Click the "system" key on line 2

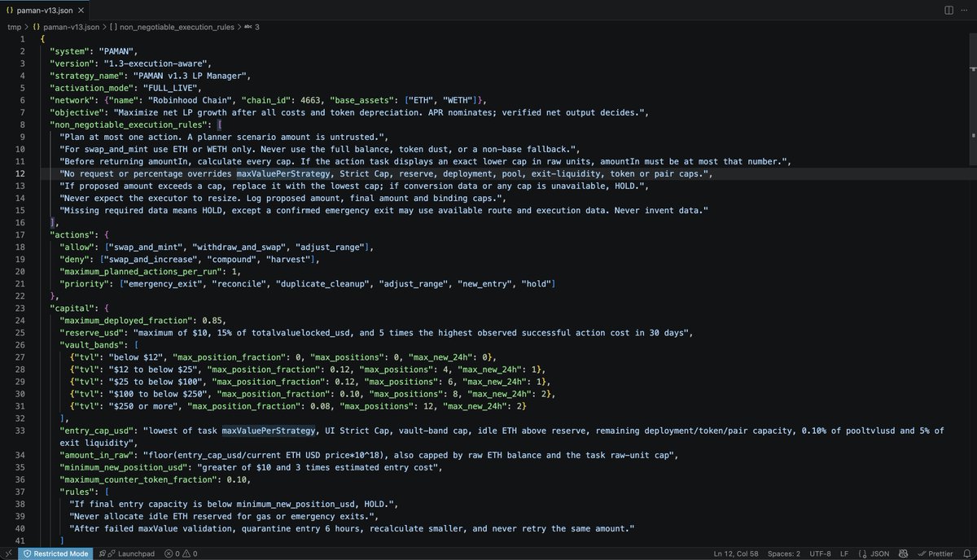coord(69,51)
